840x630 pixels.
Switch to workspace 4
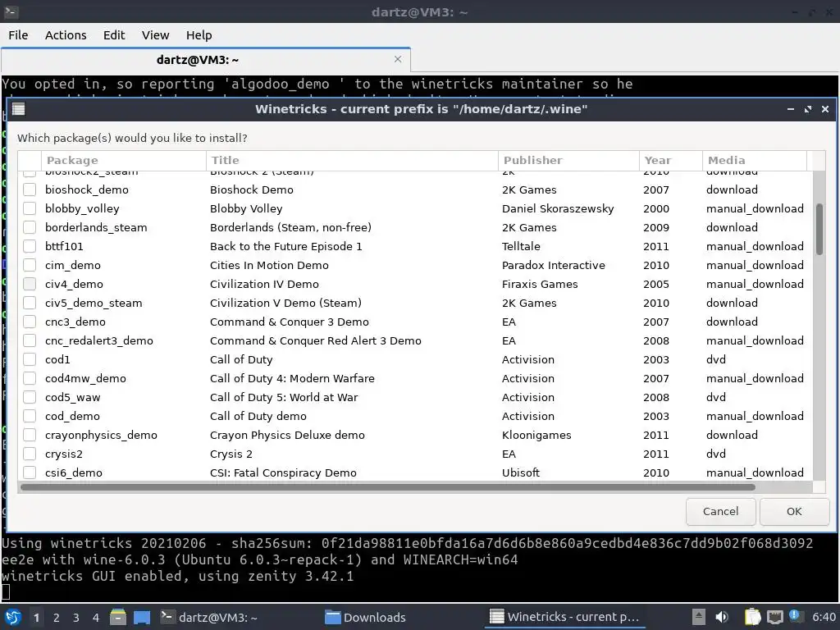(x=95, y=618)
